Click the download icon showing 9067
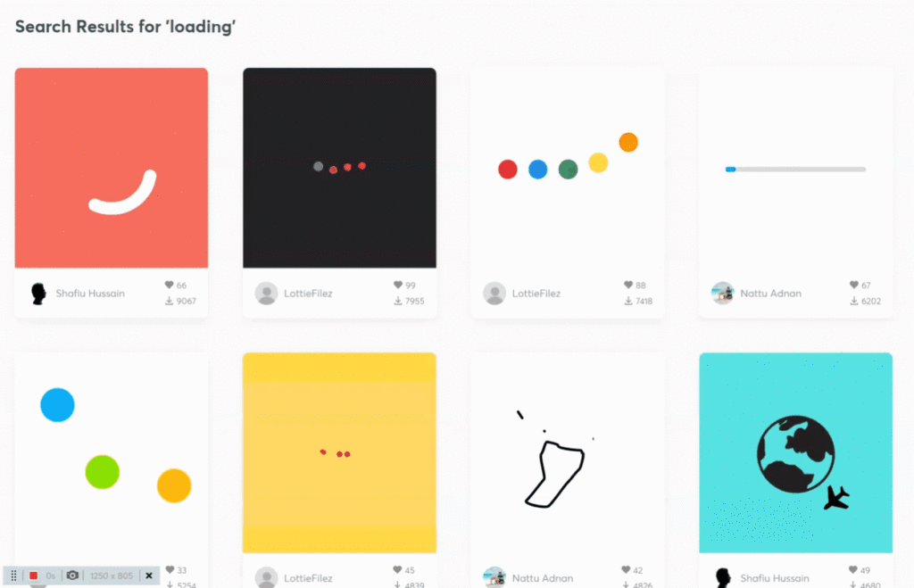Image resolution: width=914 pixels, height=588 pixels. click(169, 301)
